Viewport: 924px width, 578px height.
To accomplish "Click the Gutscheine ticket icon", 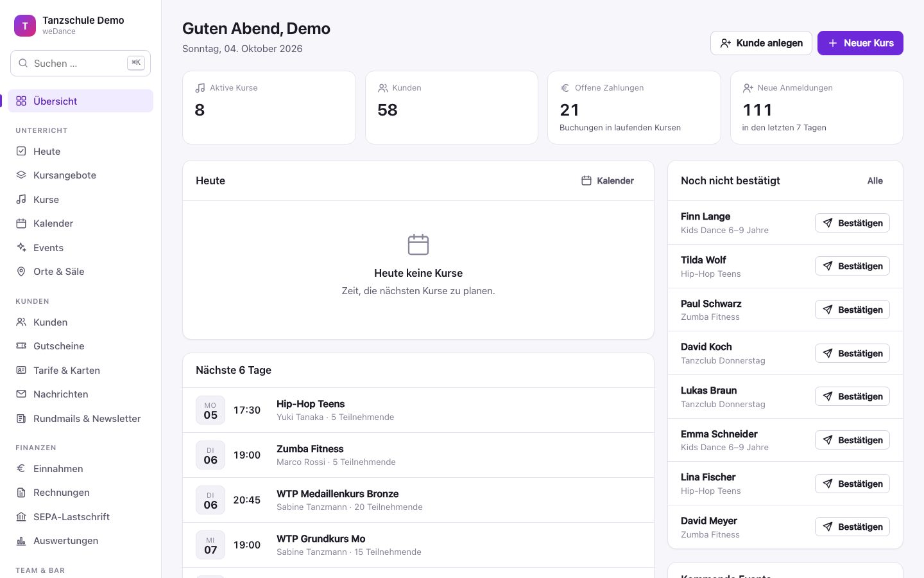I will tap(21, 346).
